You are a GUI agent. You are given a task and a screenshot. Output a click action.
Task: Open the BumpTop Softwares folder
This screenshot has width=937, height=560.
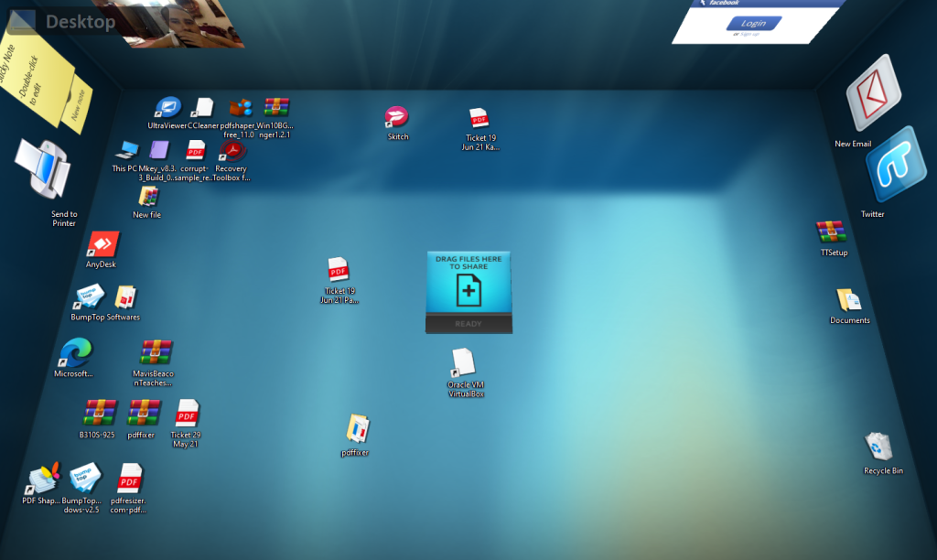click(x=124, y=299)
